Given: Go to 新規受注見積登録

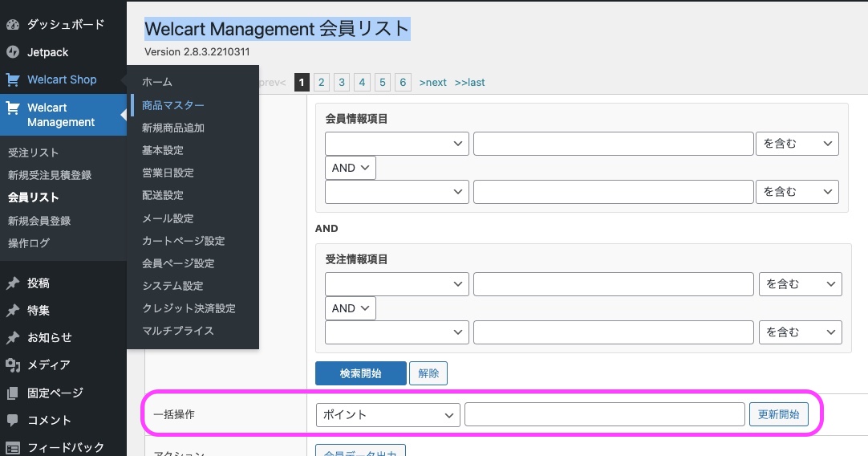Looking at the screenshot, I should click(50, 175).
